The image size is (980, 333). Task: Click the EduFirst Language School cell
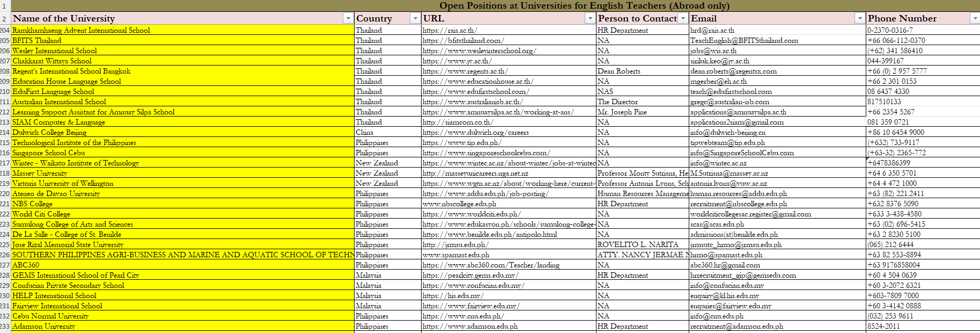182,91
